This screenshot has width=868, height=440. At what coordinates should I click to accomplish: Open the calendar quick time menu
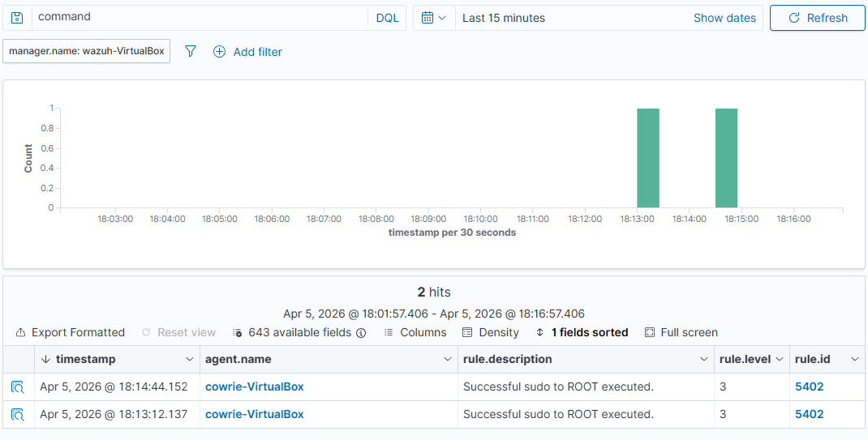434,18
